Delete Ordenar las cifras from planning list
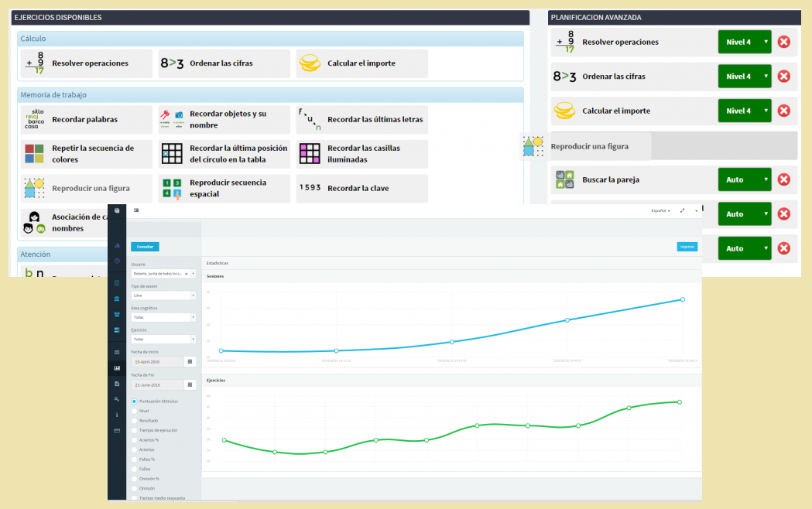812x509 pixels. pos(783,77)
